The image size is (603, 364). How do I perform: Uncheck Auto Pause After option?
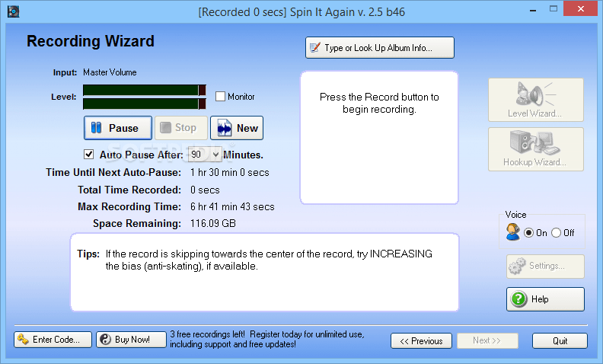[89, 155]
